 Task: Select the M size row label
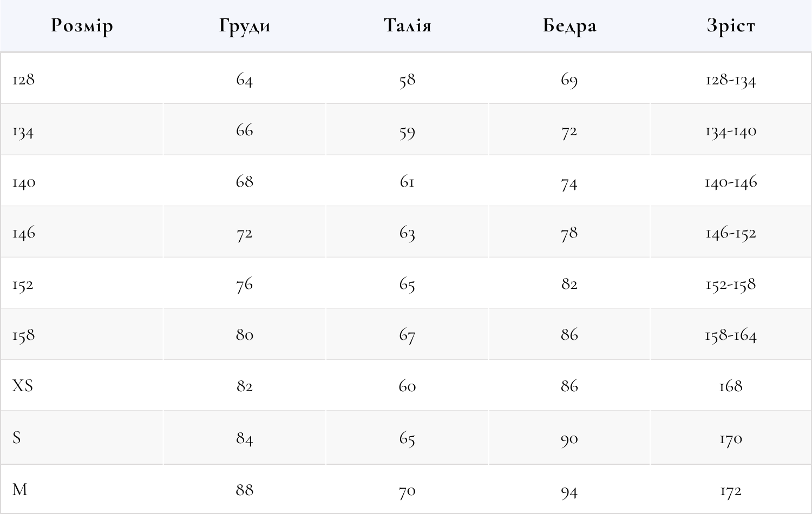click(19, 490)
